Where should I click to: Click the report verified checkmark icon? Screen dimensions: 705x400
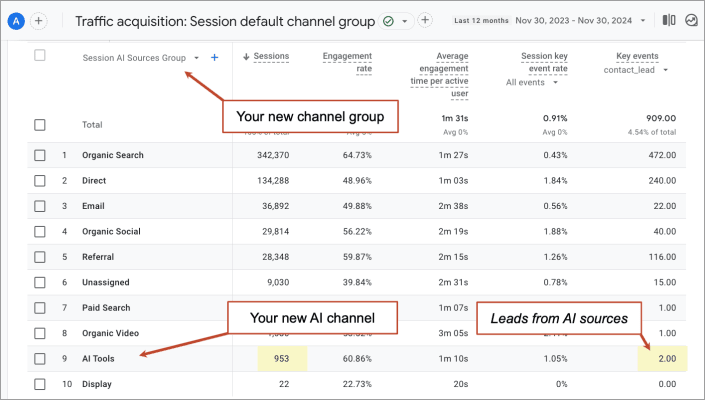click(x=388, y=20)
